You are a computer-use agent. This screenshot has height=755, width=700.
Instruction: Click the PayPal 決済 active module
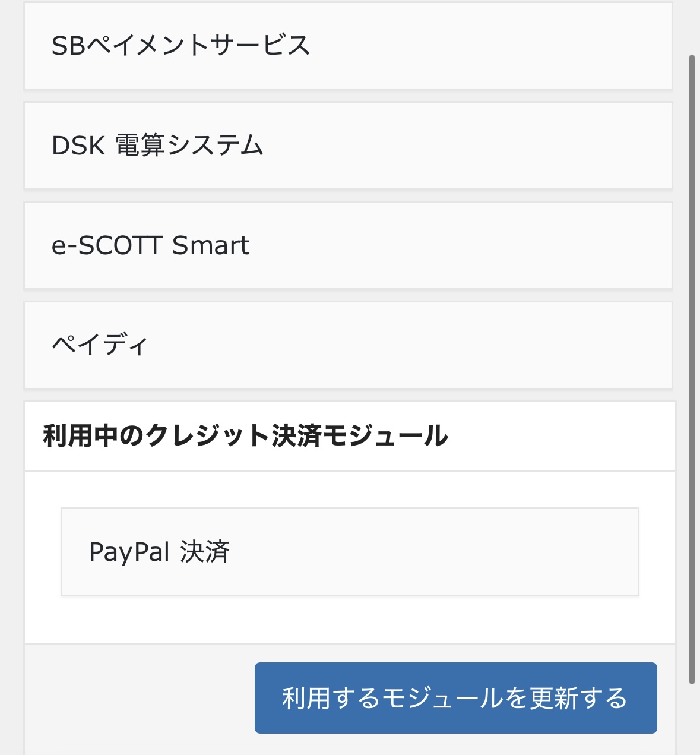tap(350, 552)
